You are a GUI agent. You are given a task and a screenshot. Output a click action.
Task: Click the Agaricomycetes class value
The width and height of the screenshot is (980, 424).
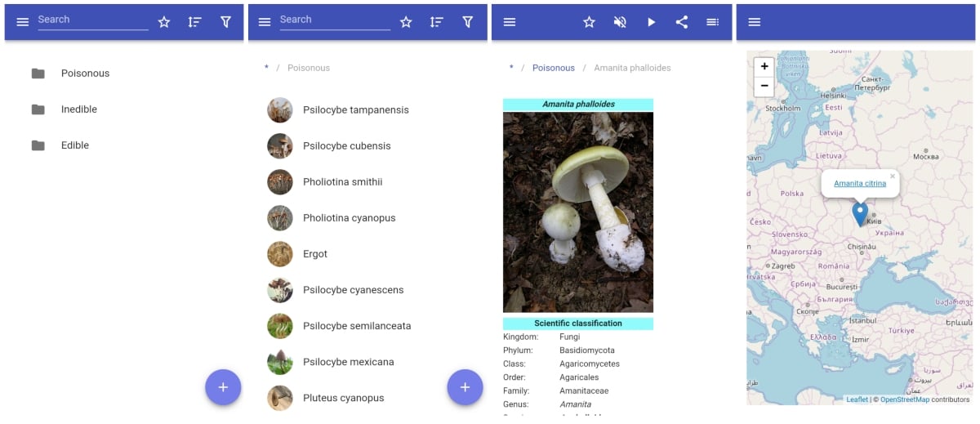pyautogui.click(x=590, y=364)
